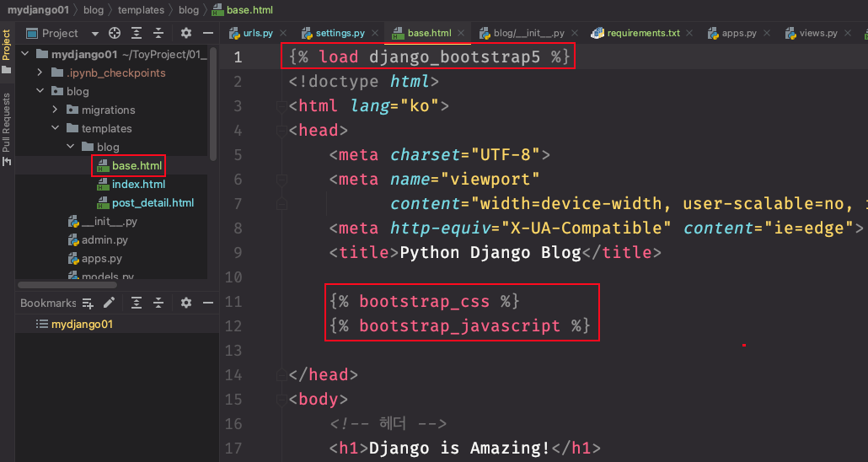Screen dimensions: 868x462
Task: Open Bookmarks panel settings gear
Action: (186, 303)
